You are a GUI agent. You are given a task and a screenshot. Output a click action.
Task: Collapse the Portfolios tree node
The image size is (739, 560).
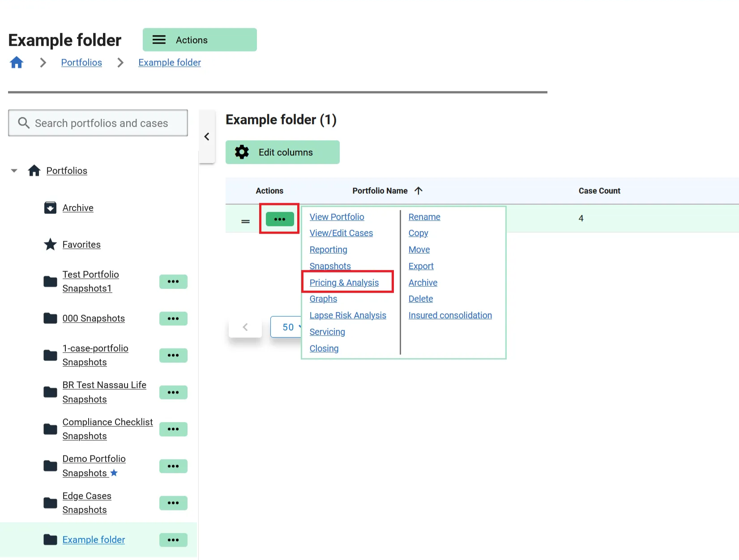(x=14, y=171)
